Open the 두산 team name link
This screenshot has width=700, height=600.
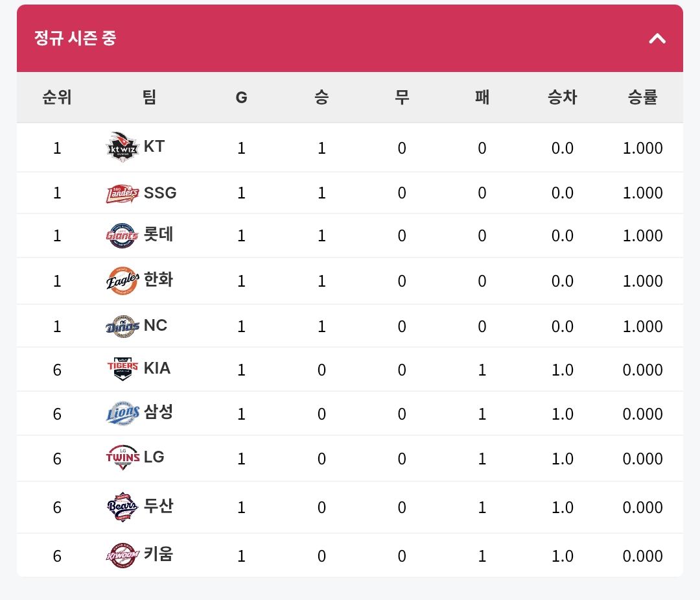click(x=158, y=506)
